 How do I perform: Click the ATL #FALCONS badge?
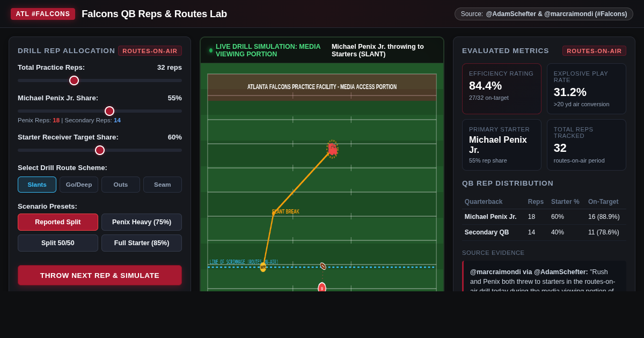[43, 14]
